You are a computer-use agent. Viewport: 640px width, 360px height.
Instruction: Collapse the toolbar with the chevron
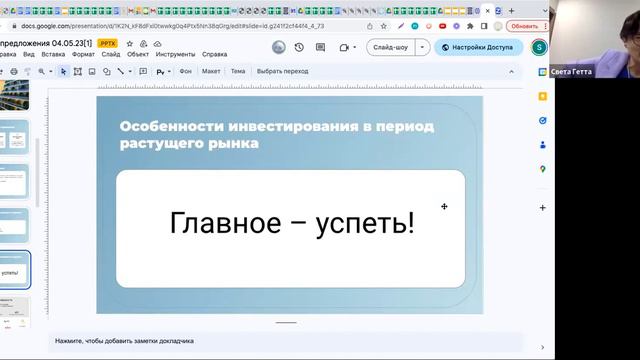coord(511,71)
